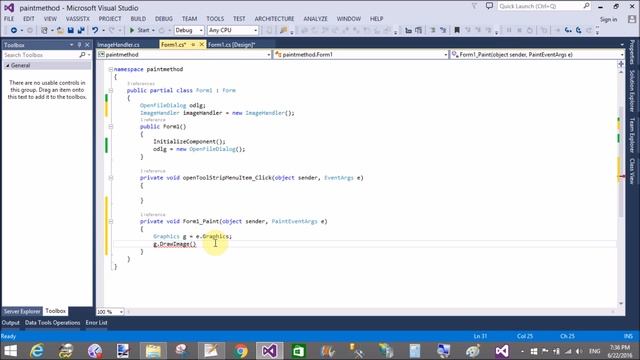This screenshot has width=640, height=360.
Task: Toggle auto-hide pin on Toolbox panel
Action: tap(79, 45)
